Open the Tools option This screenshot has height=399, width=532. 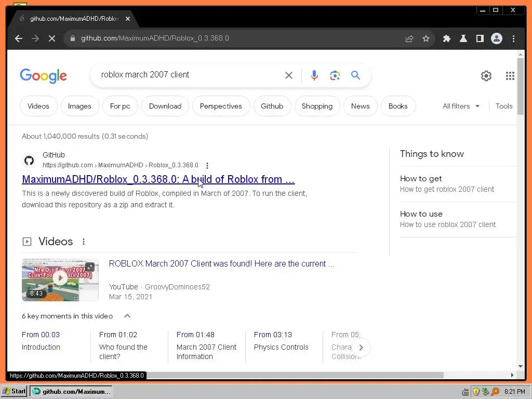click(x=504, y=106)
